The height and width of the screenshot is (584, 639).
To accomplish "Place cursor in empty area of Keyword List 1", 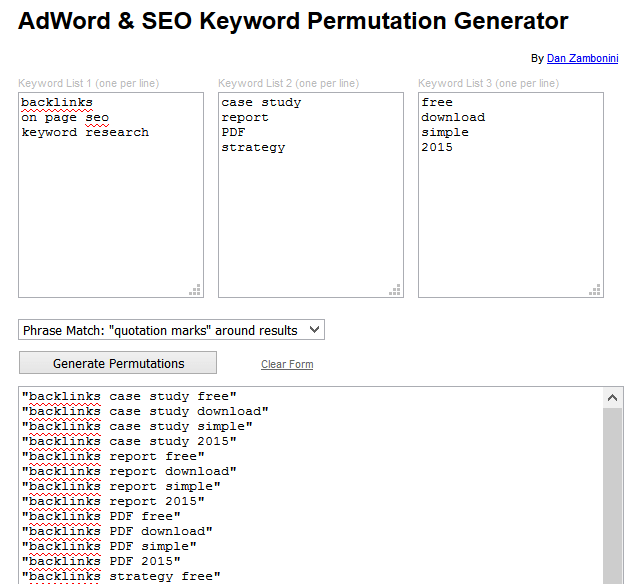I will click(x=110, y=220).
